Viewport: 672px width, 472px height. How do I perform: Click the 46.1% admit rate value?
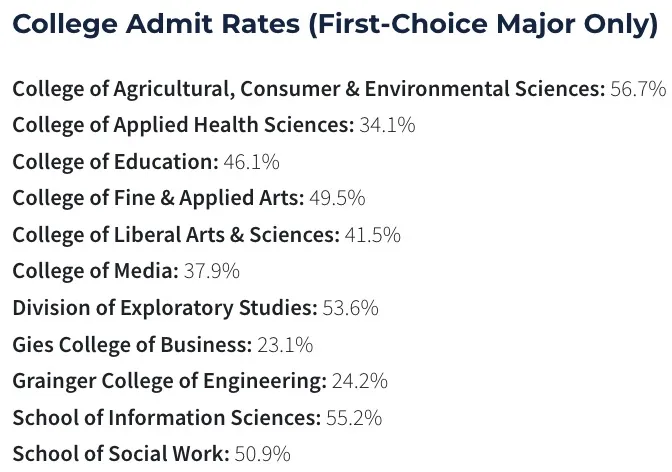[x=251, y=161]
